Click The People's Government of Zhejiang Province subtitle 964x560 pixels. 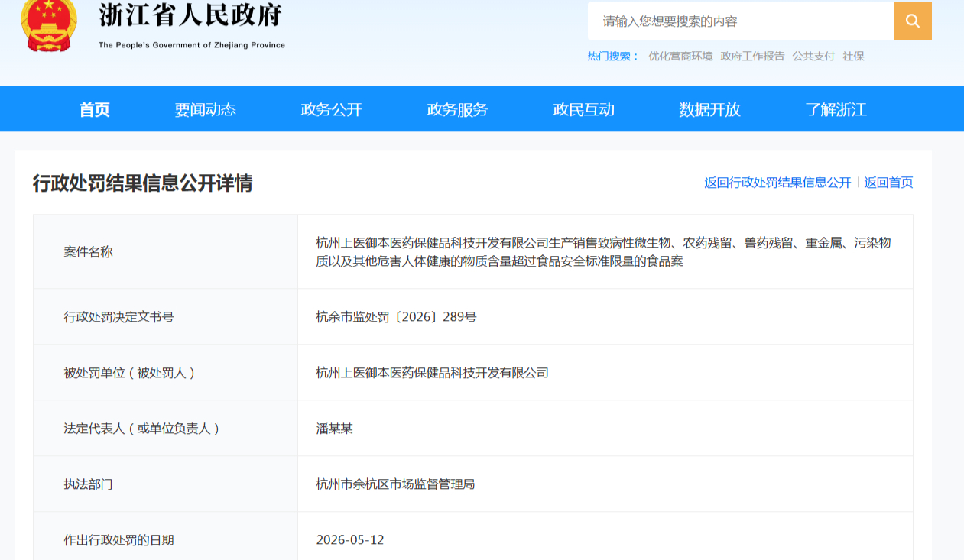click(x=192, y=45)
